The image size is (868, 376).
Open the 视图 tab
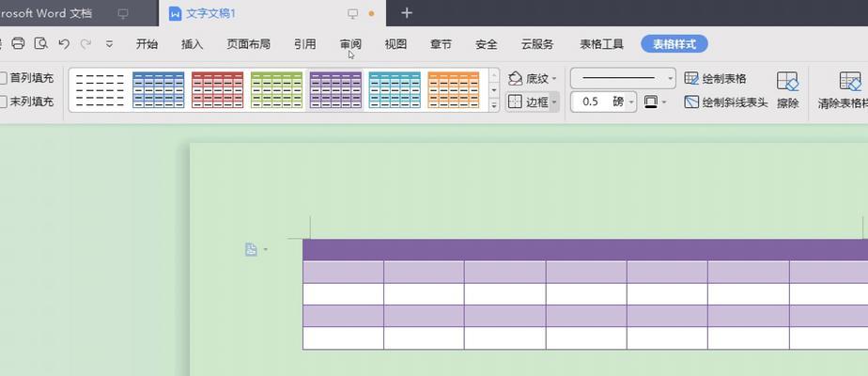click(395, 44)
